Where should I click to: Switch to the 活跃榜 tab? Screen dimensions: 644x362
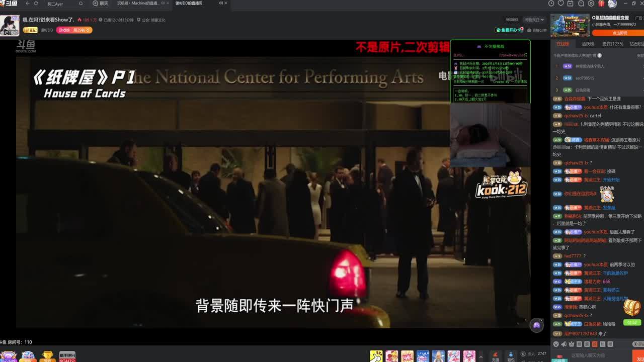[x=588, y=44]
